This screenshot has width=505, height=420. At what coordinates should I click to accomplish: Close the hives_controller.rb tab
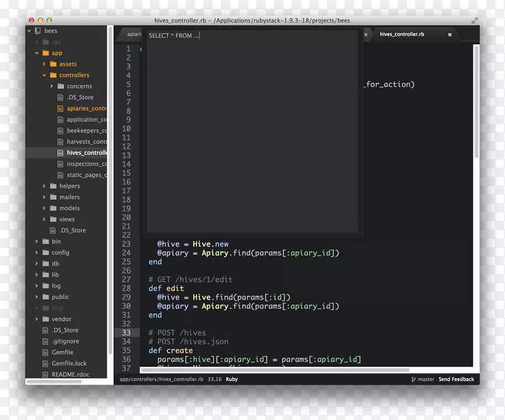click(x=449, y=35)
